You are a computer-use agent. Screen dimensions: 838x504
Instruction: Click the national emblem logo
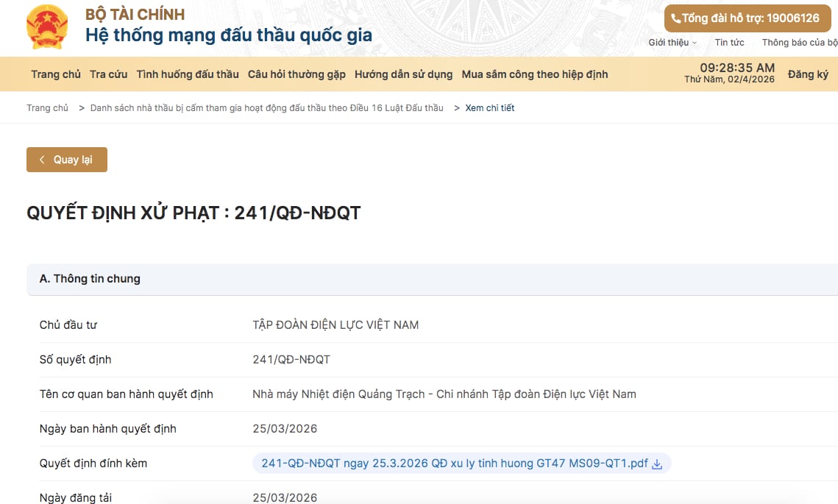click(46, 26)
